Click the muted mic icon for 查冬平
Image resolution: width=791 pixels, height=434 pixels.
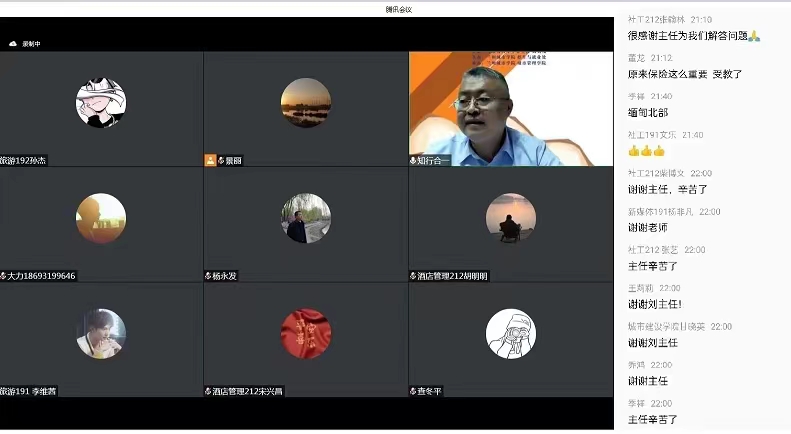pyautogui.click(x=413, y=391)
